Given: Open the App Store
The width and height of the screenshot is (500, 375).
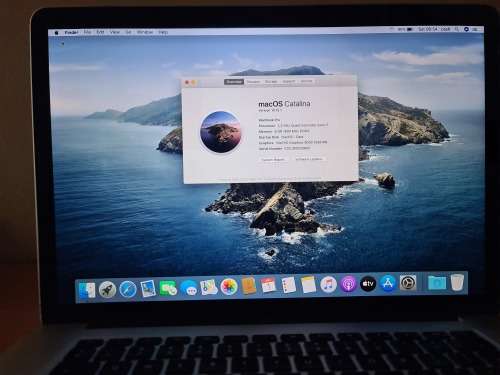Looking at the screenshot, I should click(x=388, y=283).
